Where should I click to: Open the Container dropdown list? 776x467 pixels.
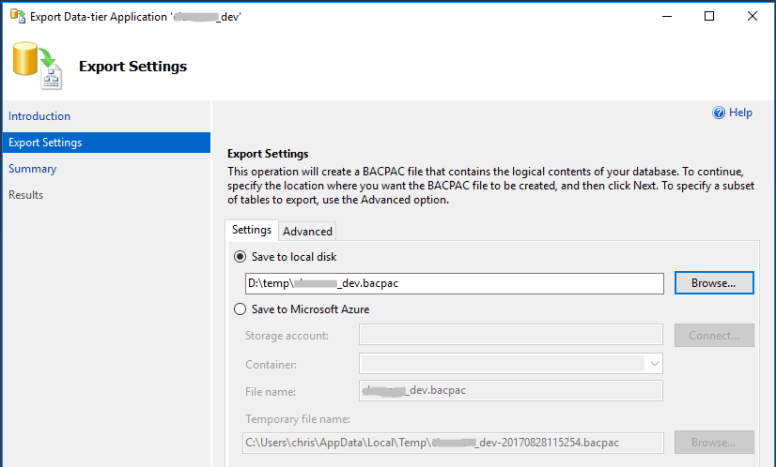point(654,363)
